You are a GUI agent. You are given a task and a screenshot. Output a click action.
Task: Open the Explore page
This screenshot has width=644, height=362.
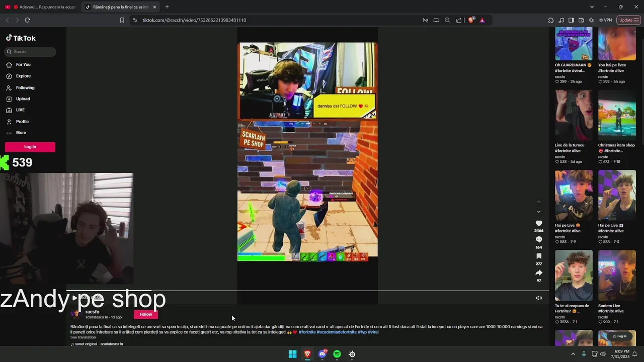[19, 76]
